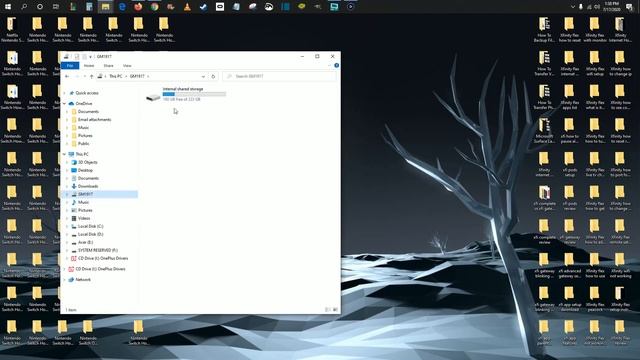The height and width of the screenshot is (360, 640).
Task: Select File Explorer taskbar icon
Action: (x=105, y=7)
